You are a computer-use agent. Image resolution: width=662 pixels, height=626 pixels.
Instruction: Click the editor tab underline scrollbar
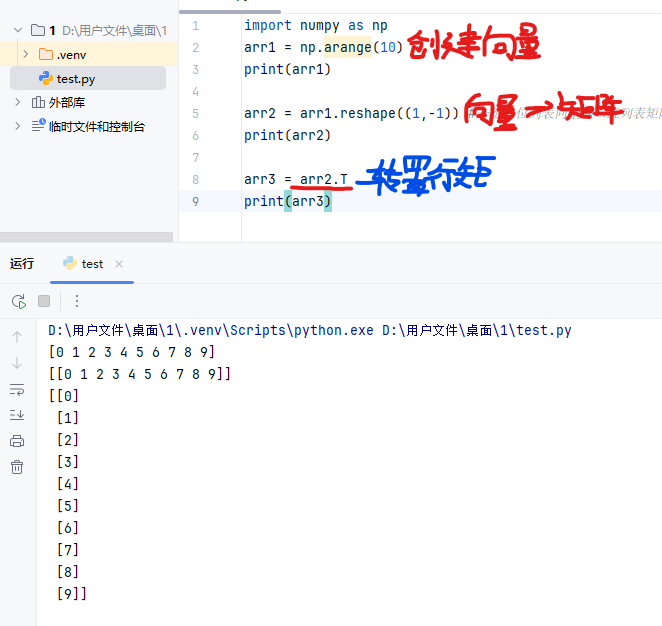point(230,12)
